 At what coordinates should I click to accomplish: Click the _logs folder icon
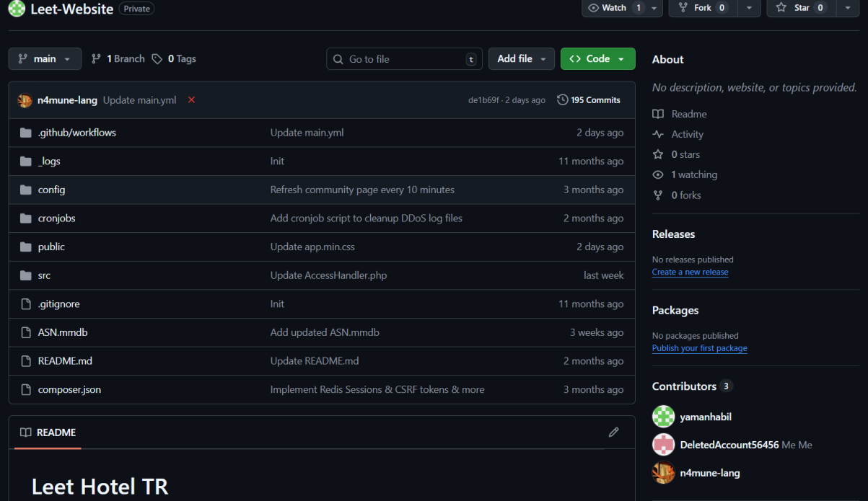pyautogui.click(x=26, y=161)
